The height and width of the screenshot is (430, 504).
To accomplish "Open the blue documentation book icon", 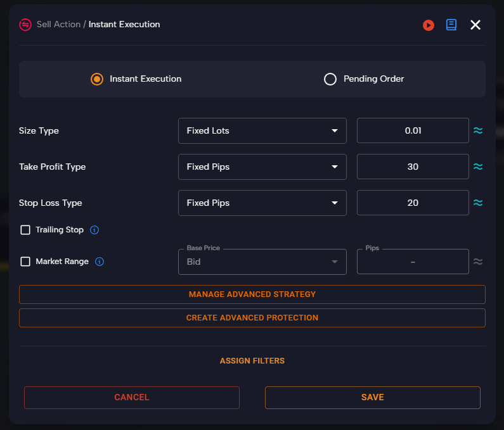I will click(451, 25).
